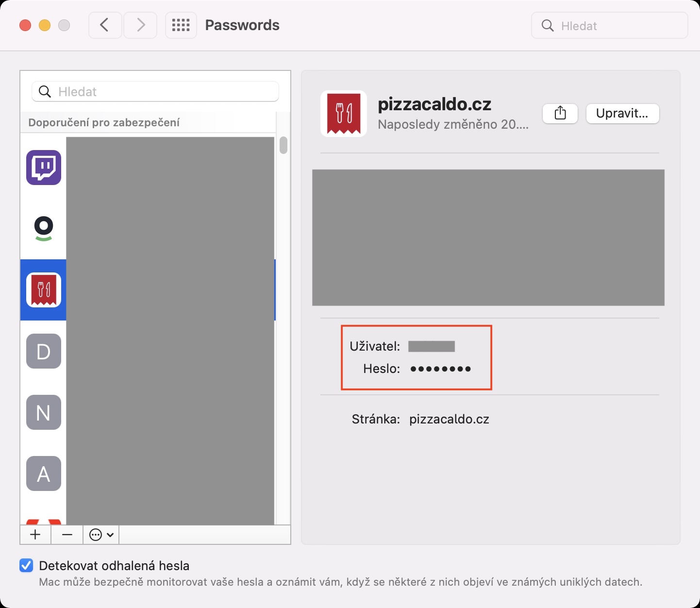The height and width of the screenshot is (608, 700).
Task: Close the Passwords window
Action: click(25, 25)
